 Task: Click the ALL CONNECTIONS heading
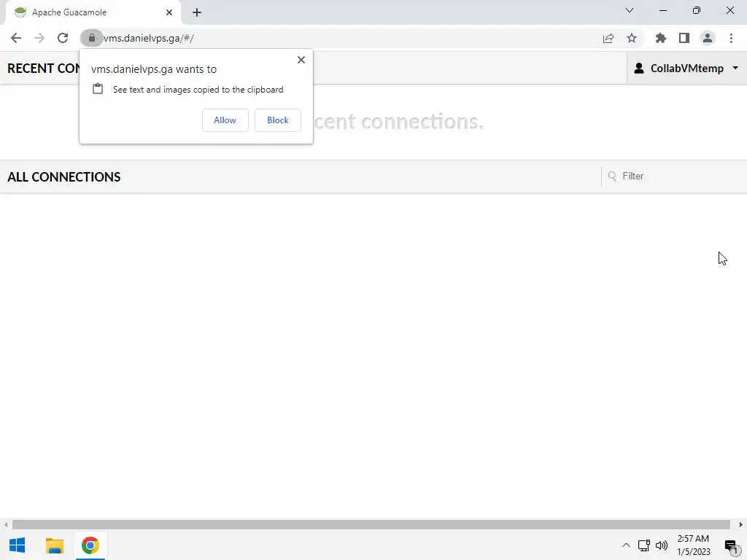tap(64, 176)
